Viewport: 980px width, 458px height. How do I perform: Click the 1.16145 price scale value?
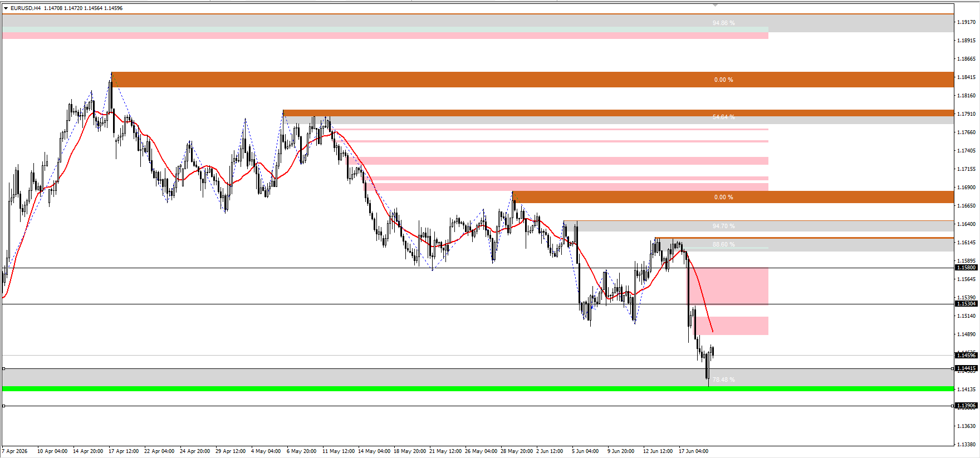click(967, 243)
